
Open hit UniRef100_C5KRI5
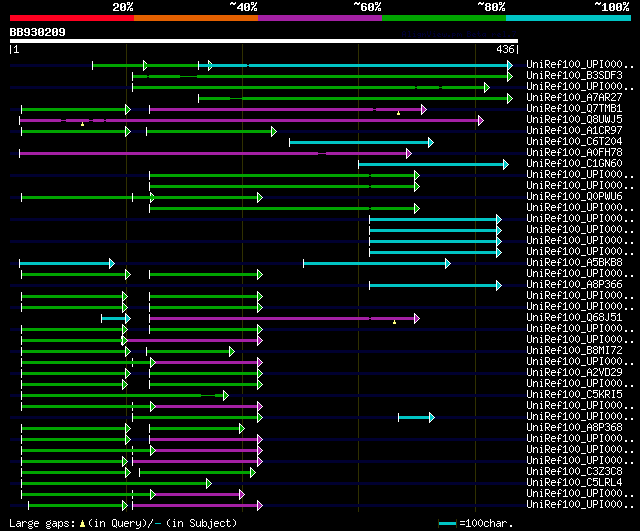click(x=574, y=395)
